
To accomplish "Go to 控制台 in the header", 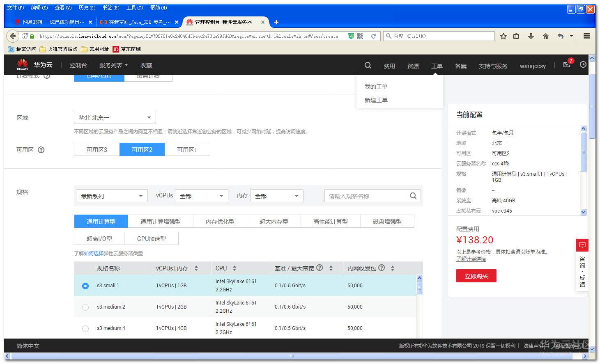I will pos(78,65).
